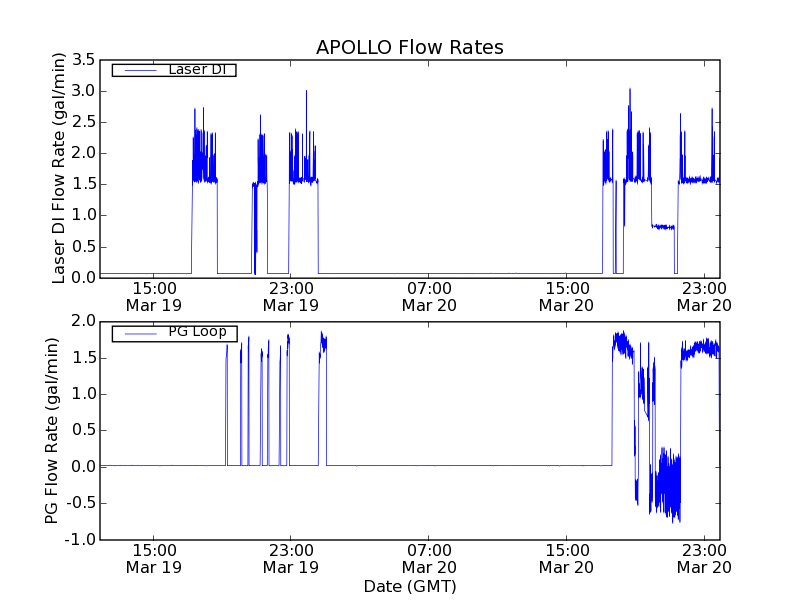Image resolution: width=800 pixels, height=600 pixels.
Task: Select the PG Loop legend label
Action: [x=196, y=332]
